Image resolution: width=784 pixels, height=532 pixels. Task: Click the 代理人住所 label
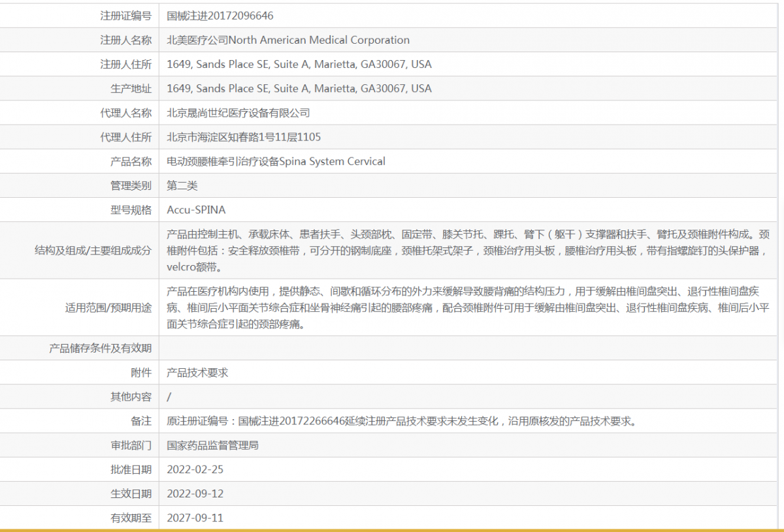click(x=125, y=137)
